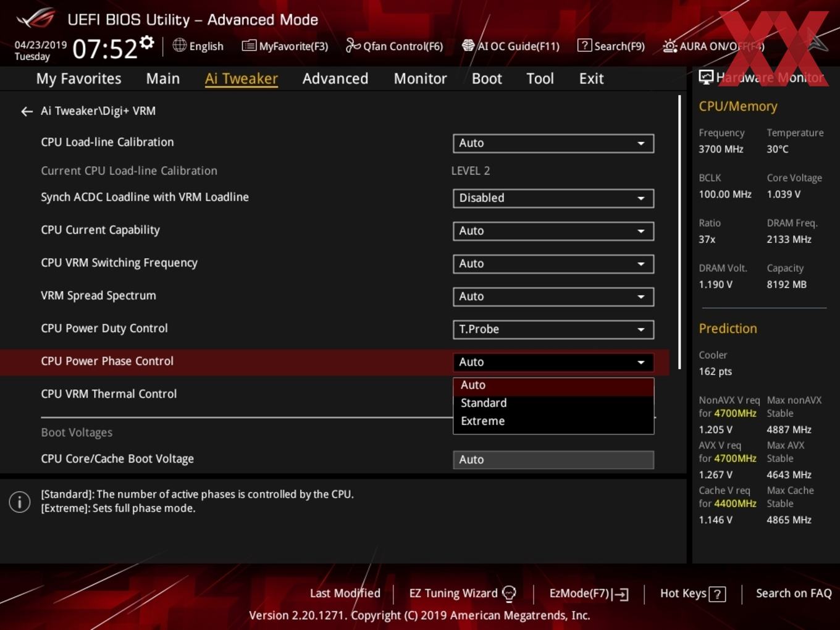This screenshot has height=630, width=840.
Task: Go to the Advanced tab
Action: 335,78
